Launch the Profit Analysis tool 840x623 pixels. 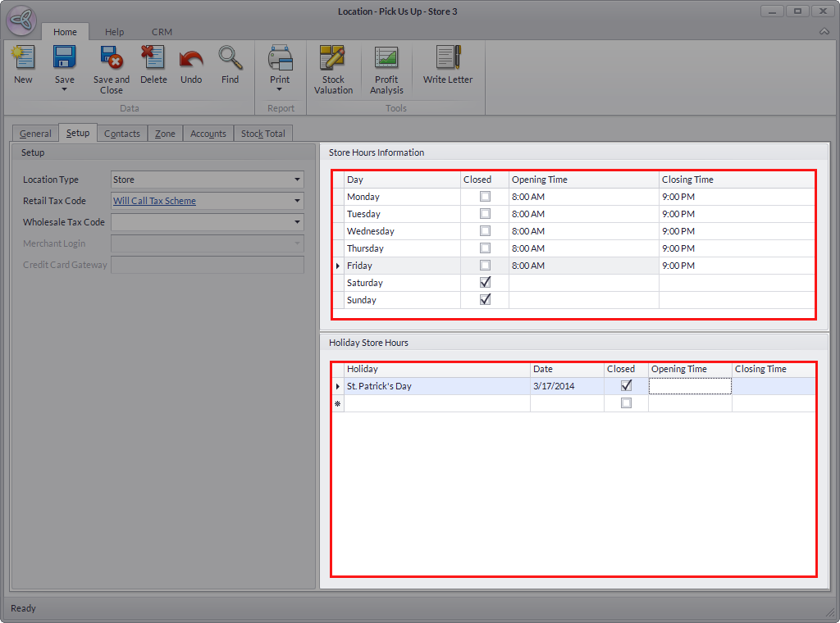tap(386, 58)
